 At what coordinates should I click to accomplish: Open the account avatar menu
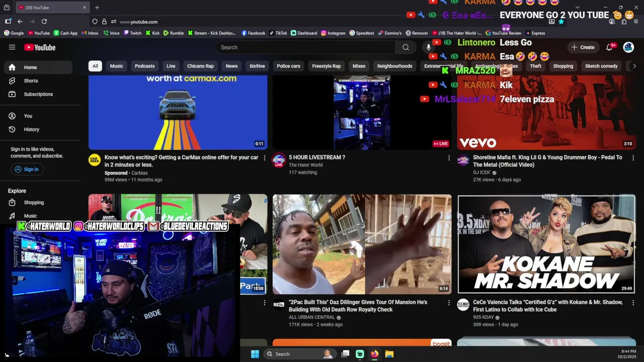point(628,47)
